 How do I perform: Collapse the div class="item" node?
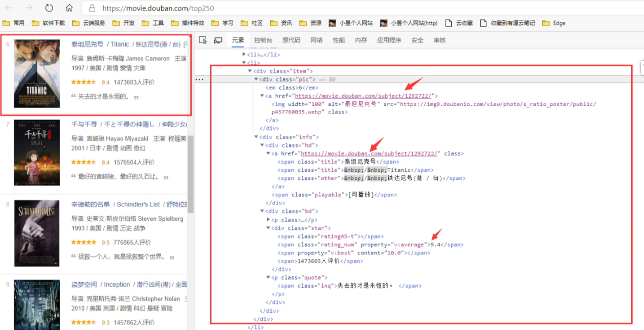[x=250, y=71]
